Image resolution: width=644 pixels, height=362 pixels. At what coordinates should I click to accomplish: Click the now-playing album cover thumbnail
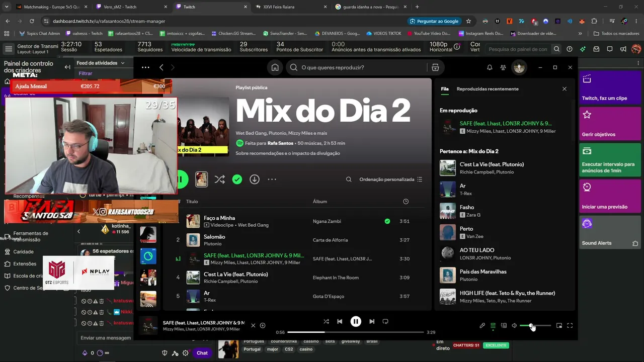click(x=148, y=325)
